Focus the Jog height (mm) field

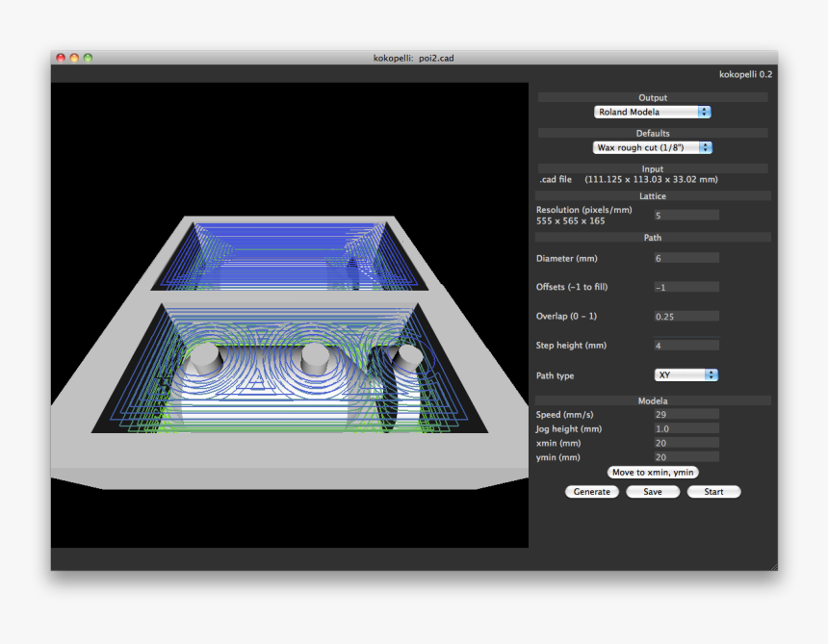pos(686,428)
